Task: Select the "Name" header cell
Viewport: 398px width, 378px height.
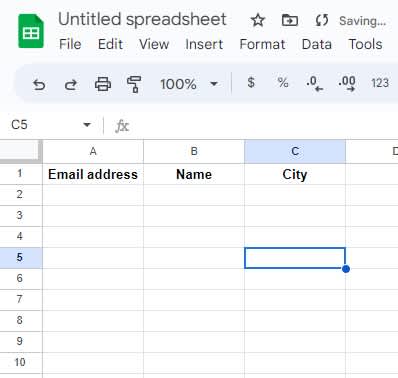Action: [x=194, y=174]
